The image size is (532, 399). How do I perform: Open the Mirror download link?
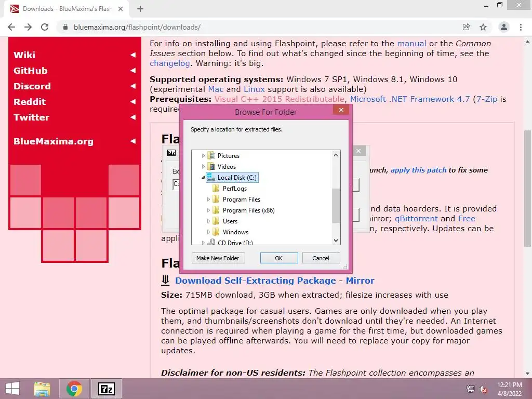360,281
